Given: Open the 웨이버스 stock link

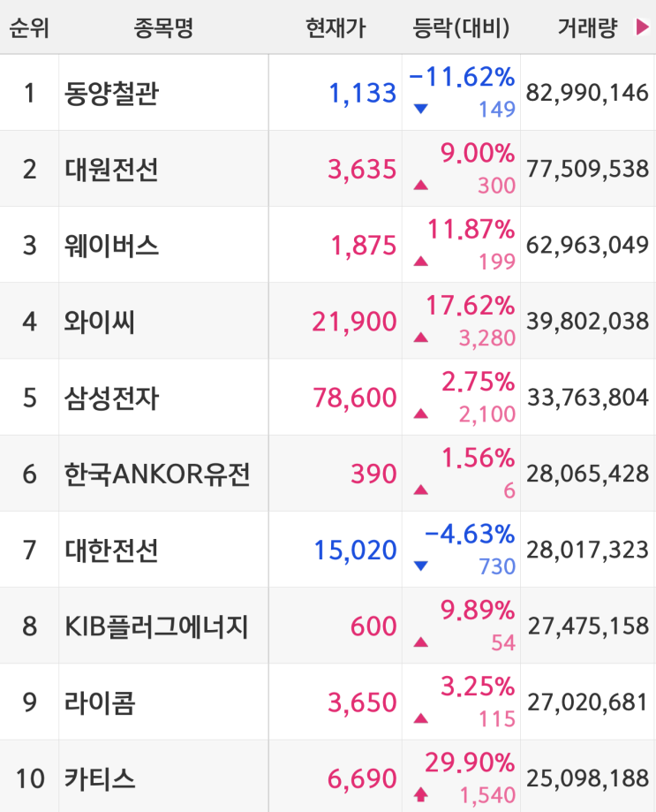Looking at the screenshot, I should 111,246.
